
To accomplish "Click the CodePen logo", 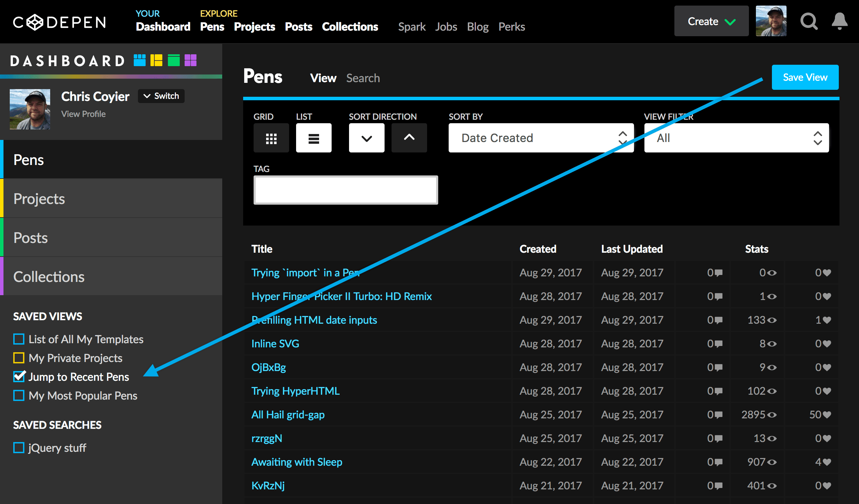I will (60, 22).
